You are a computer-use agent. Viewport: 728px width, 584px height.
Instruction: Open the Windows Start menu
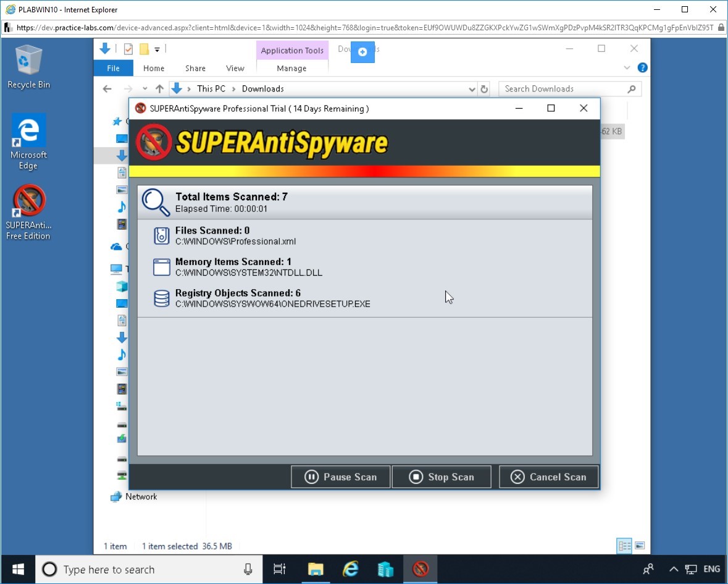coord(18,569)
